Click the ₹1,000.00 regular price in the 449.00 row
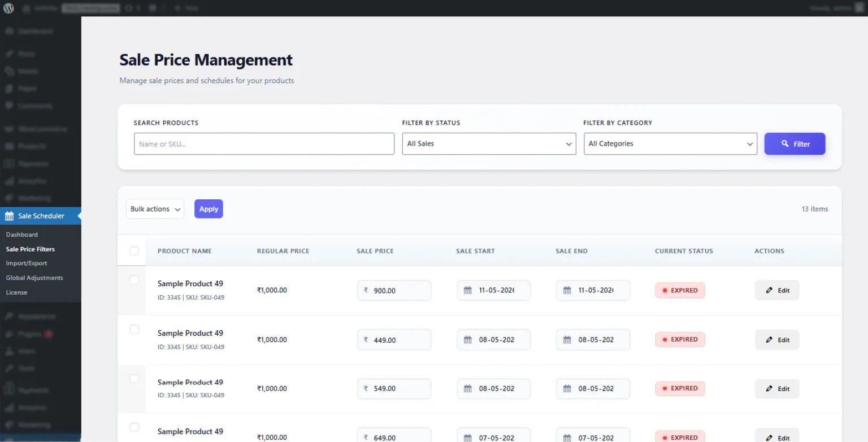Image resolution: width=868 pixels, height=442 pixels. click(x=272, y=340)
